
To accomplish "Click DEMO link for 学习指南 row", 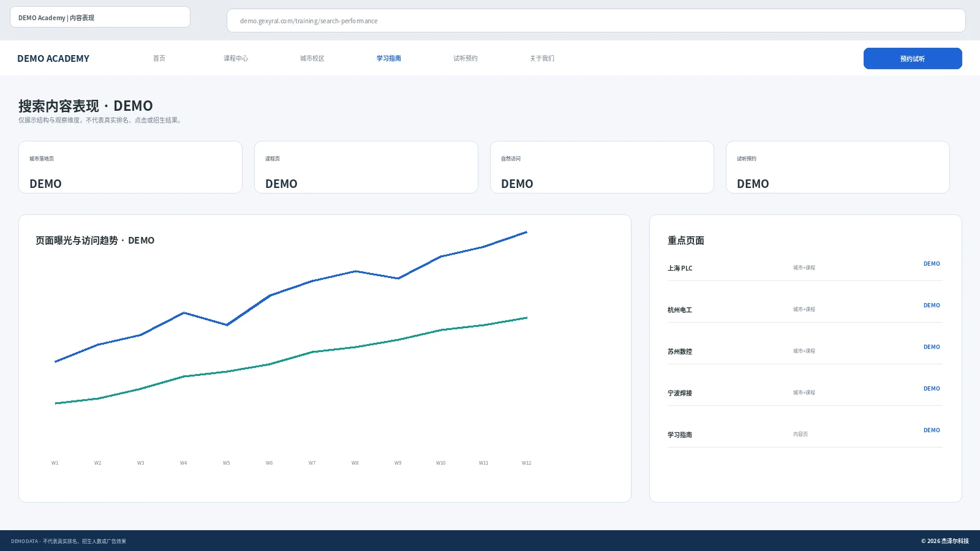I will pos(932,430).
